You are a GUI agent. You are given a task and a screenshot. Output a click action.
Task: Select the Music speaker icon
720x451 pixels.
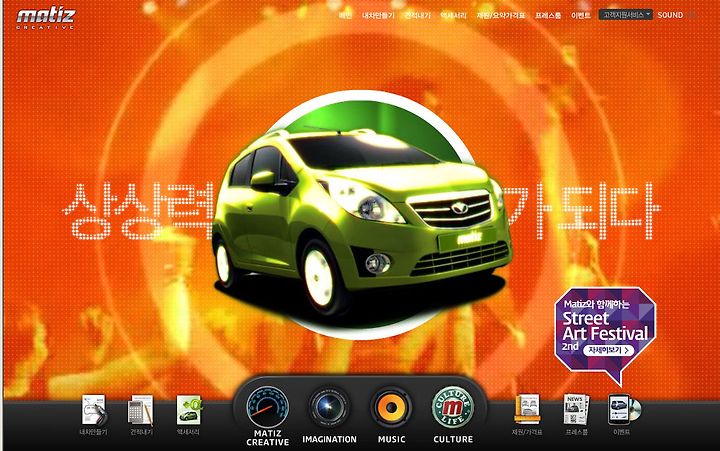coord(391,407)
